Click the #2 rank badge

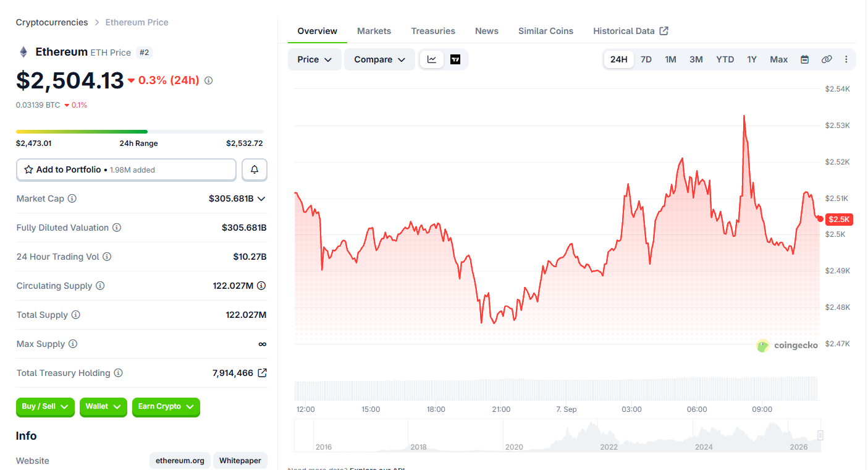pos(144,53)
